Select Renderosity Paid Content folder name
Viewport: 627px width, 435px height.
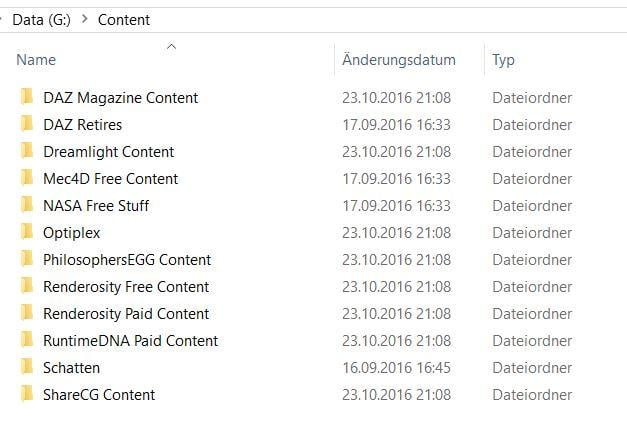pyautogui.click(x=126, y=314)
